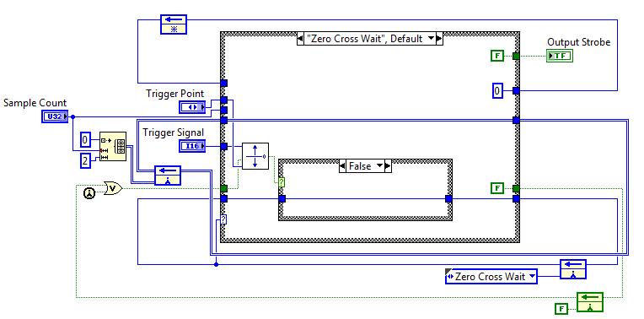Select the In Range comparison node

click(255, 156)
